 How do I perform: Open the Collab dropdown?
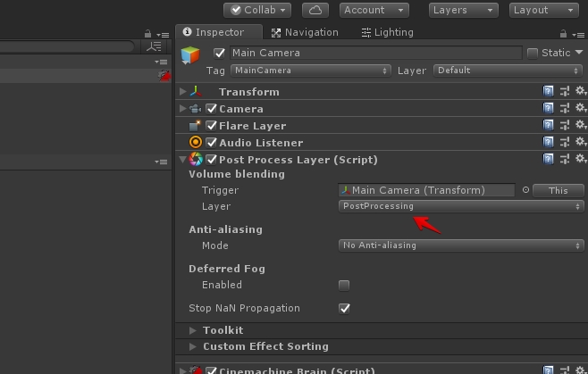coord(257,10)
